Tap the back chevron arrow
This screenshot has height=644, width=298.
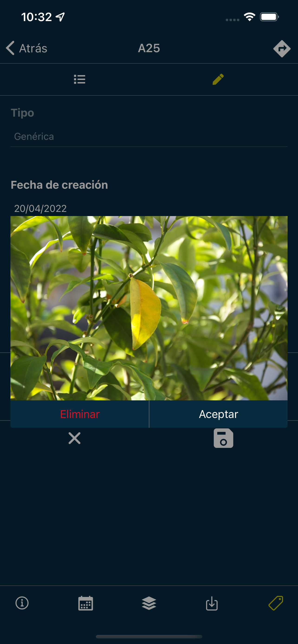pos(10,48)
